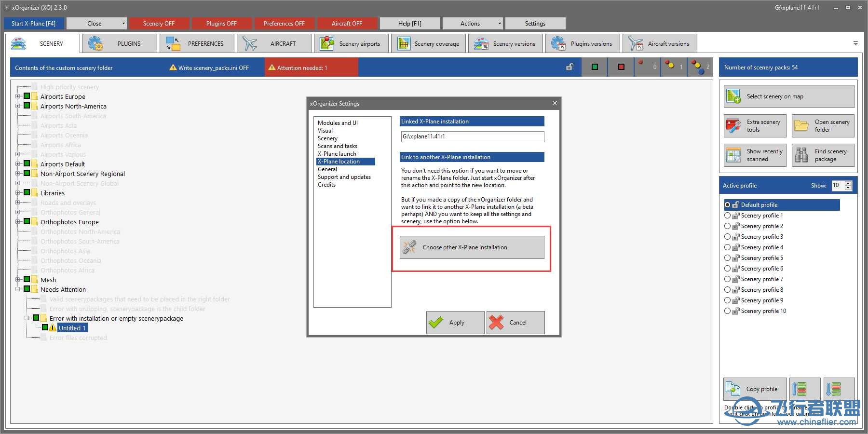Viewport: 868px width, 434px height.
Task: Click the green square enable-all button
Action: [595, 67]
